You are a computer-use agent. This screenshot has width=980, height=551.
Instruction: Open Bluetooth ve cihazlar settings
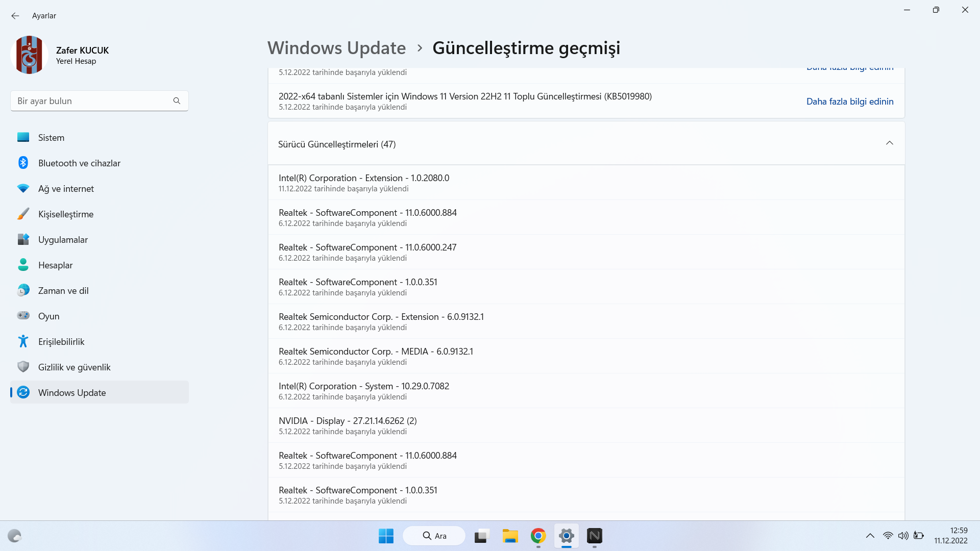[x=79, y=163]
